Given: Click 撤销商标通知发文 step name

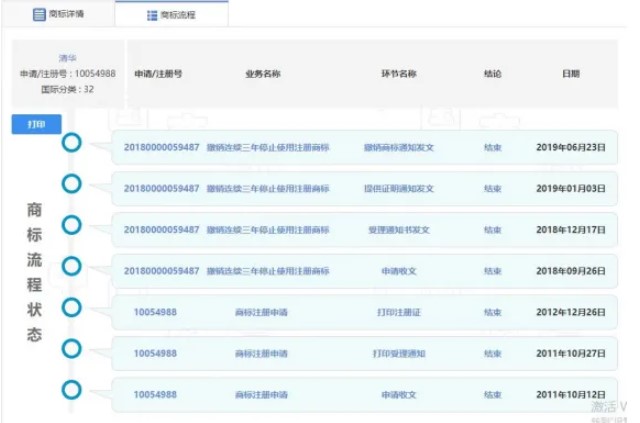Looking at the screenshot, I should [399, 147].
